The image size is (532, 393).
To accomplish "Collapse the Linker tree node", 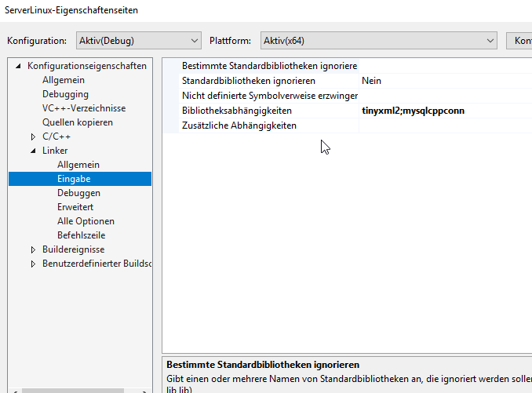I will (x=33, y=151).
